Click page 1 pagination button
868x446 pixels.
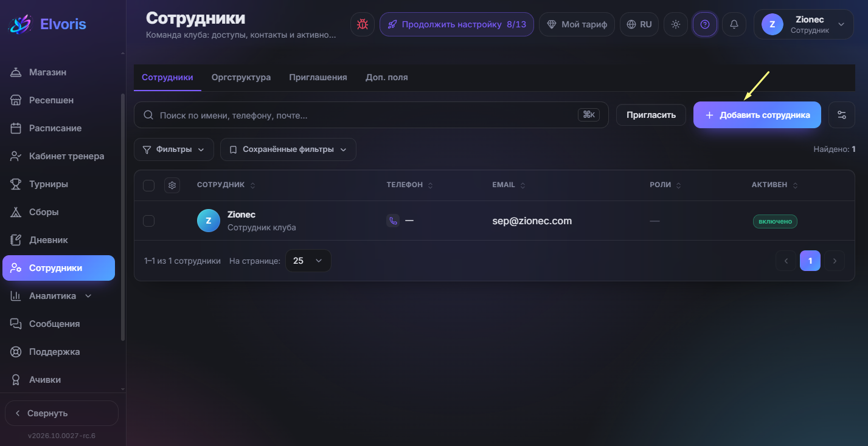coord(810,261)
